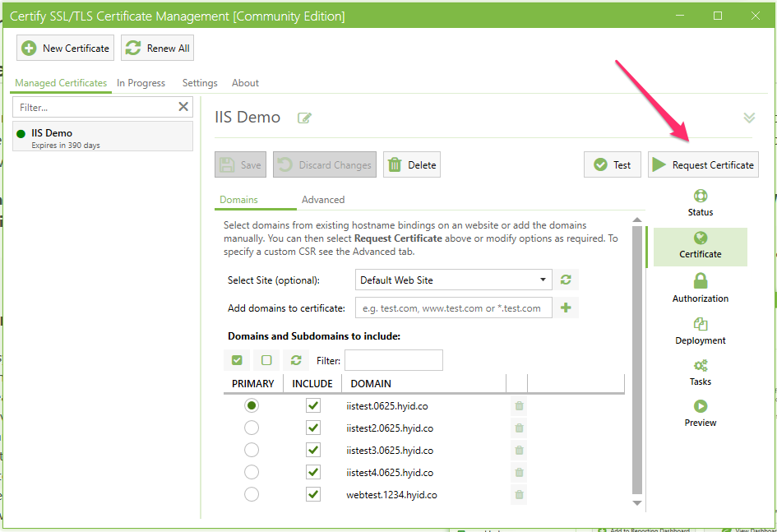Open the Status section
The image size is (777, 532).
(701, 203)
